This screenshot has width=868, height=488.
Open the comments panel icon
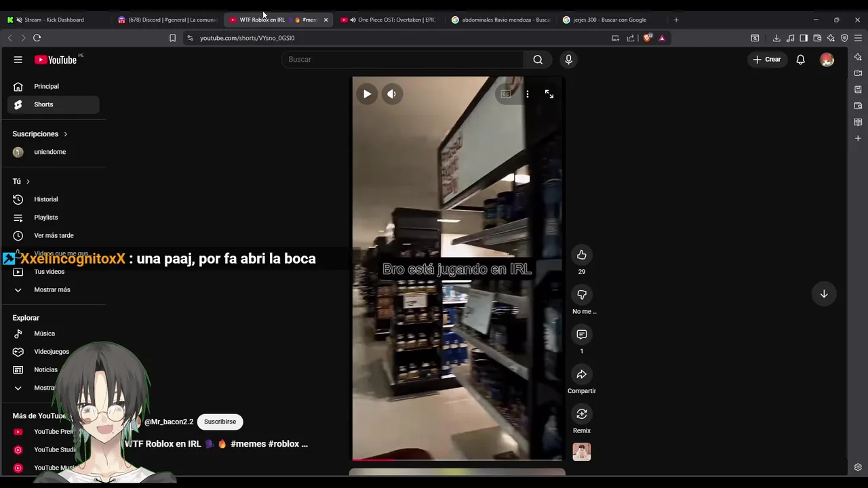581,334
